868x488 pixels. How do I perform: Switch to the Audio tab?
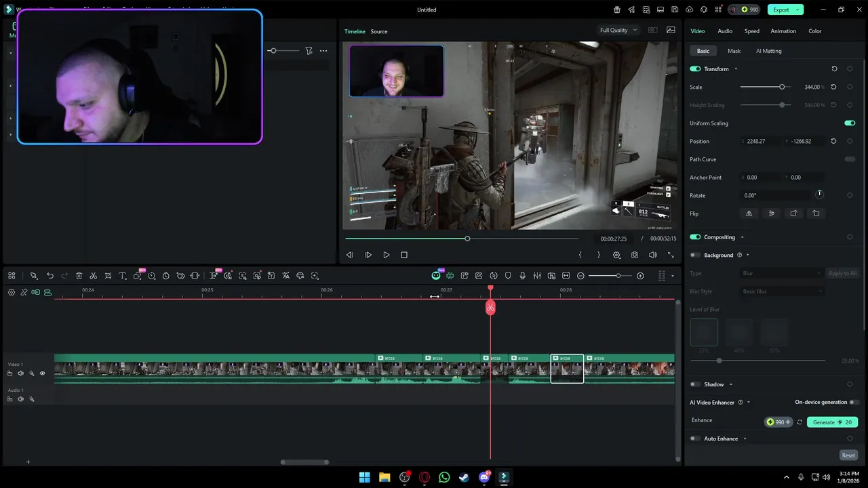point(725,31)
